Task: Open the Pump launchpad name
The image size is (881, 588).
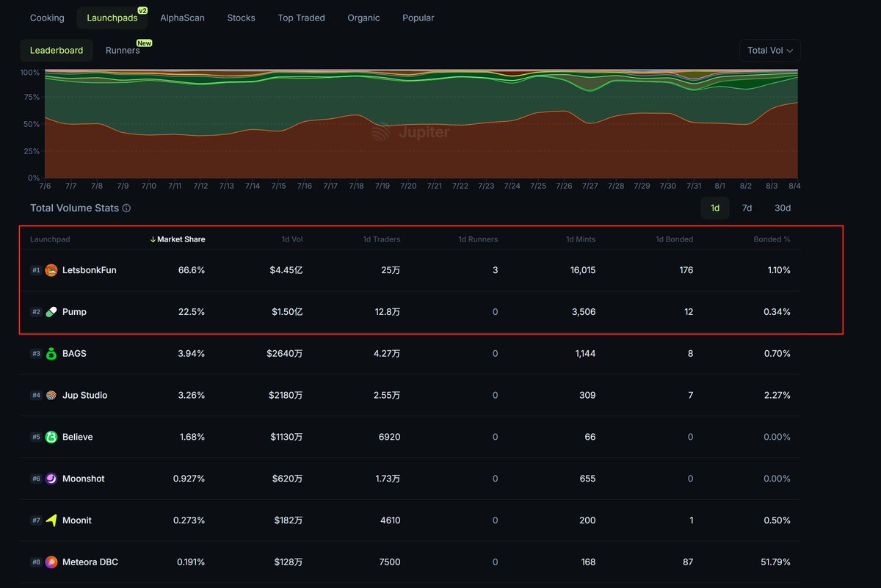Action: [x=74, y=312]
